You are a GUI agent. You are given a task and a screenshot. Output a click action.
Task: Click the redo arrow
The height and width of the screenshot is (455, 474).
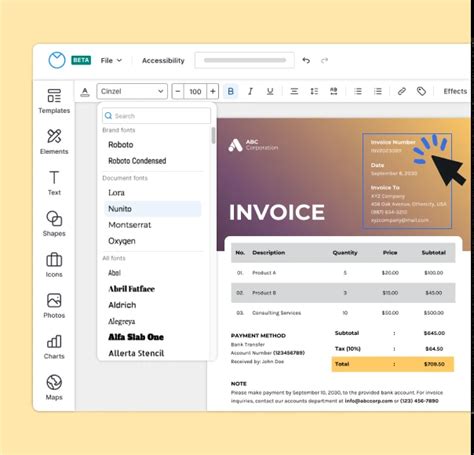point(324,60)
